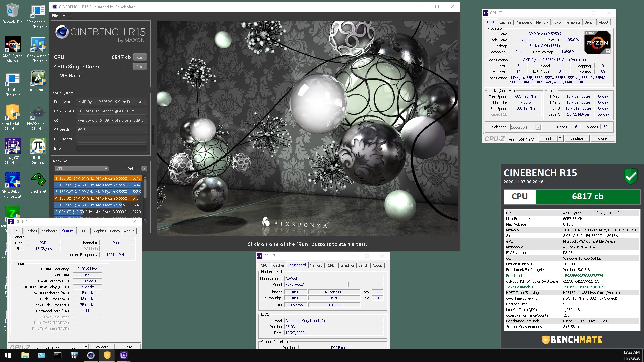Click the Info field in Your System
644x362 pixels.
(112, 148)
